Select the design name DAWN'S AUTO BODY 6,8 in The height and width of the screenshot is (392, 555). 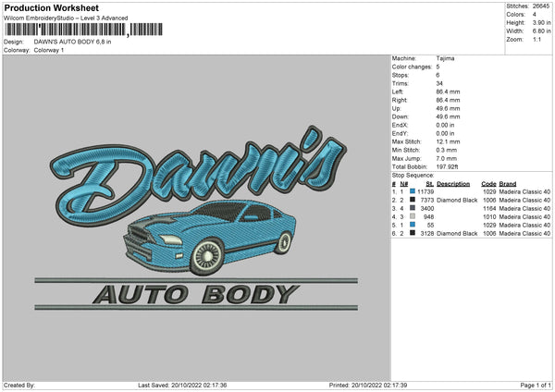pos(72,43)
